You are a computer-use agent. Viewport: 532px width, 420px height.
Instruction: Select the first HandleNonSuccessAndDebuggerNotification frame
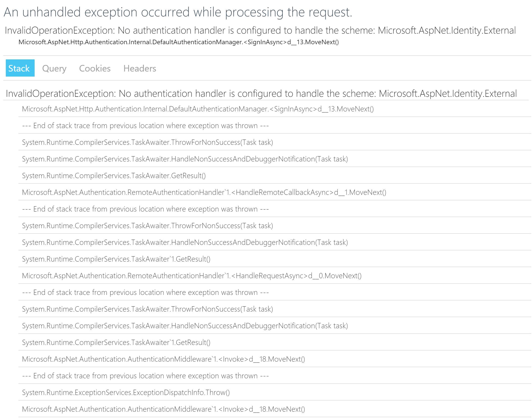275,159
